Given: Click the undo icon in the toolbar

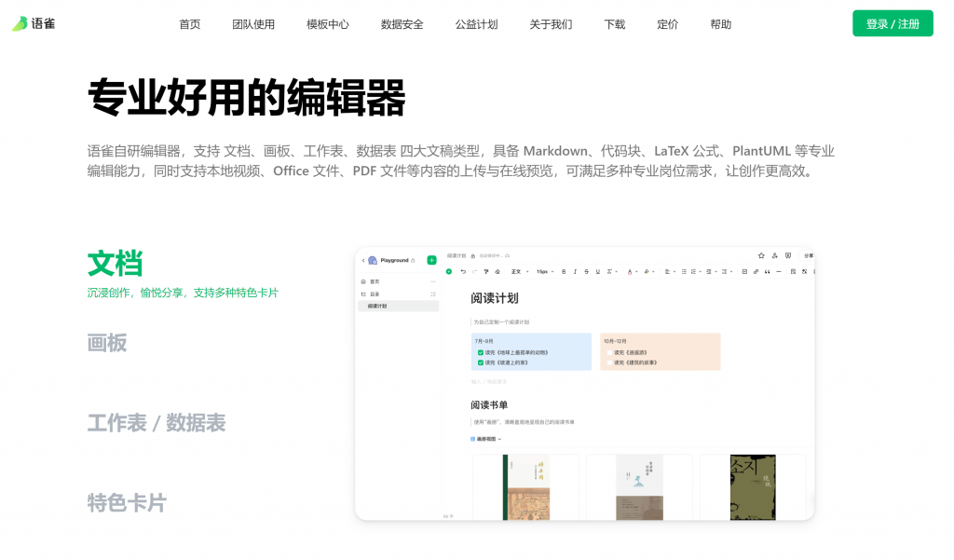Looking at the screenshot, I should pyautogui.click(x=464, y=271).
